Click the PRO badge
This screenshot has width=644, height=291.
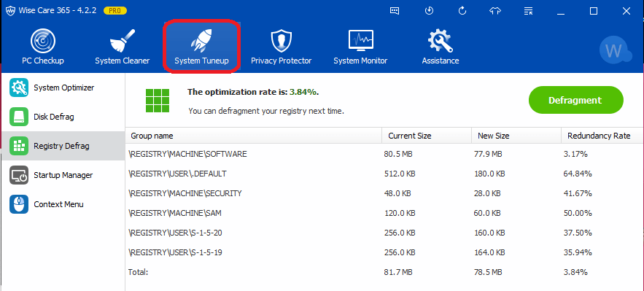click(x=115, y=11)
